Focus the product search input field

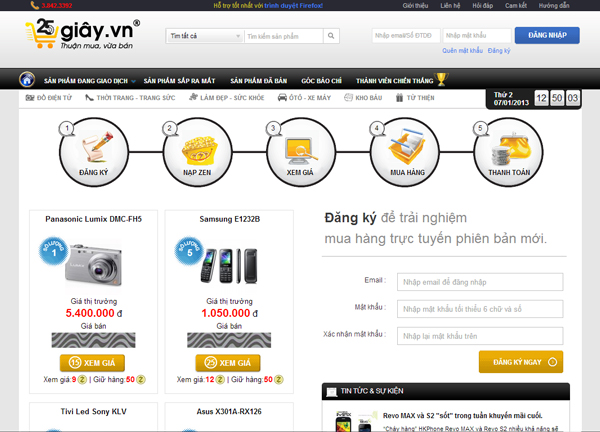[x=284, y=36]
